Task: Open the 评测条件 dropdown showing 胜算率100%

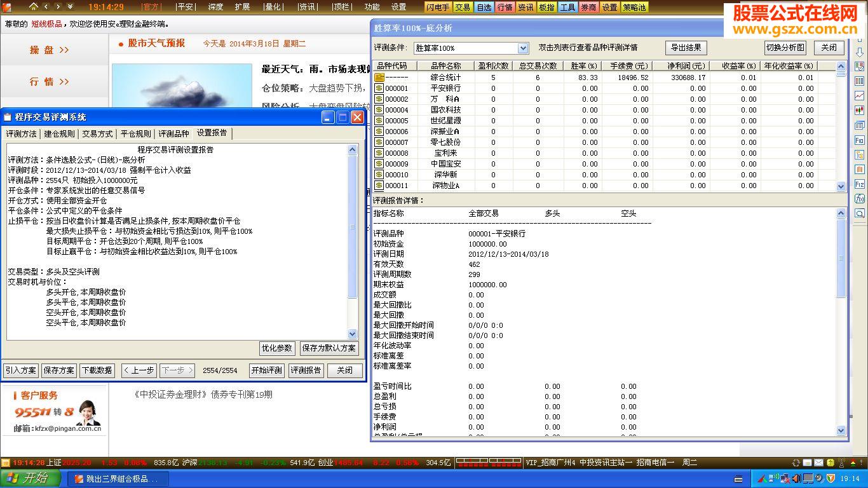Action: pyautogui.click(x=471, y=48)
